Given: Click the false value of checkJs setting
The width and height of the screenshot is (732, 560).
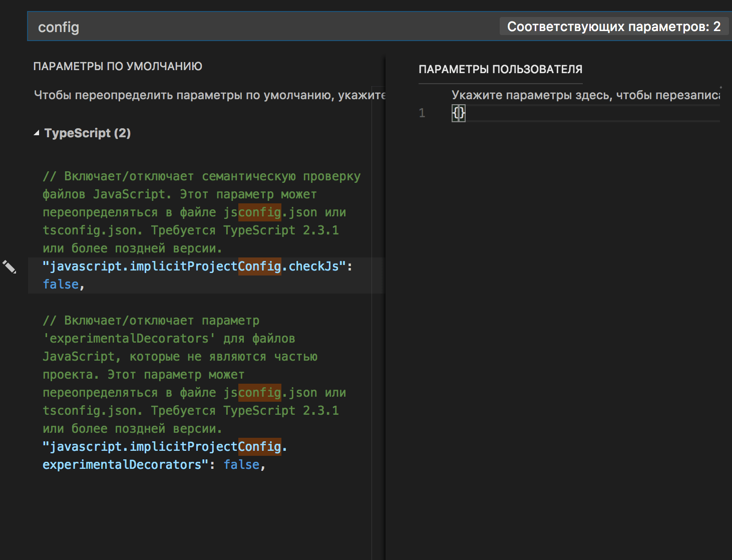Looking at the screenshot, I should coord(61,284).
